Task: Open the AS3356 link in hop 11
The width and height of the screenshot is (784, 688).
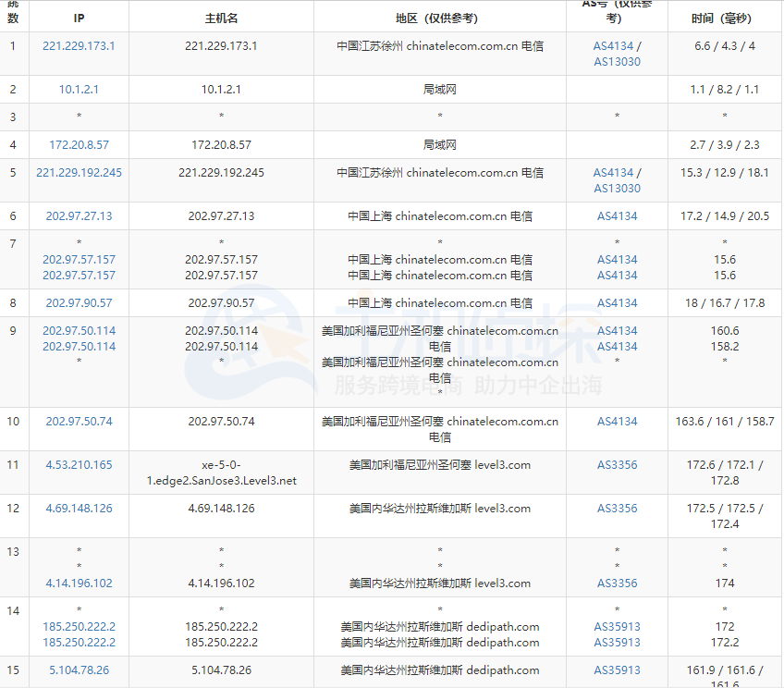Action: pos(616,465)
